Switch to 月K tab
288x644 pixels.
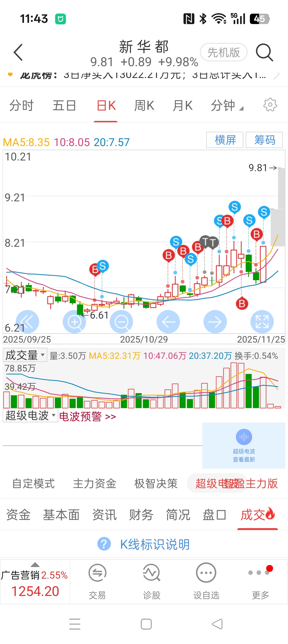pos(183,105)
